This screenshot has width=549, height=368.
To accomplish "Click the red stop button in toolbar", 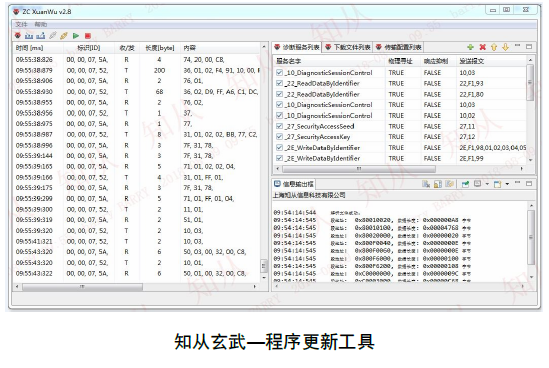I will (88, 36).
